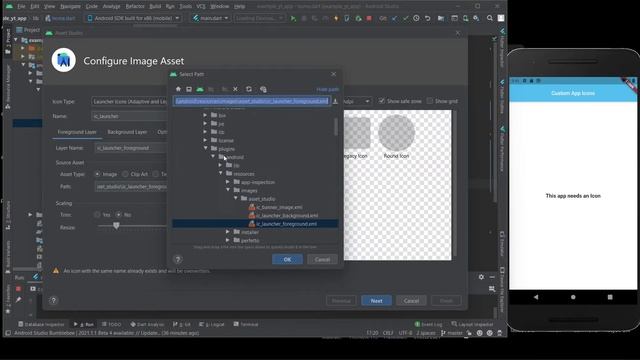Collapse the plugins folder in file tree

pos(206,149)
